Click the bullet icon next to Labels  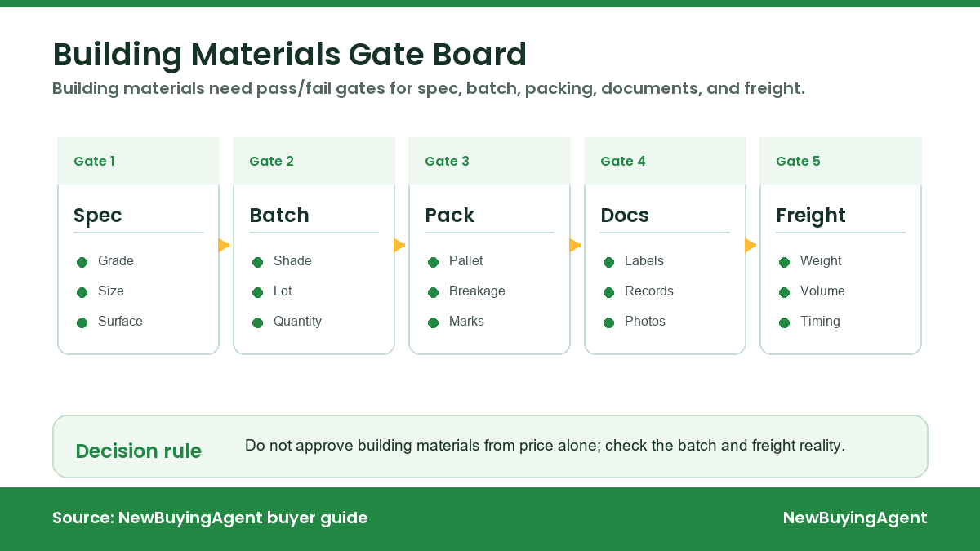[x=608, y=262]
